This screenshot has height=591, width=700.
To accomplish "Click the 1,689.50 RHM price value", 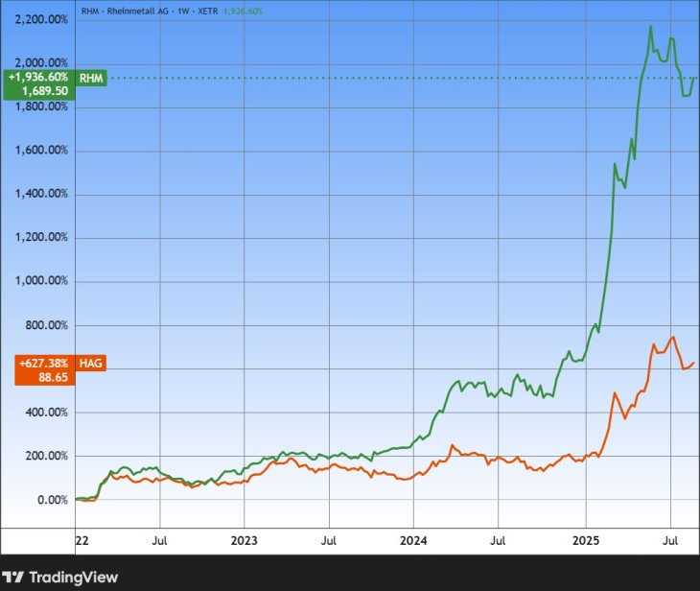I will 45,91.
